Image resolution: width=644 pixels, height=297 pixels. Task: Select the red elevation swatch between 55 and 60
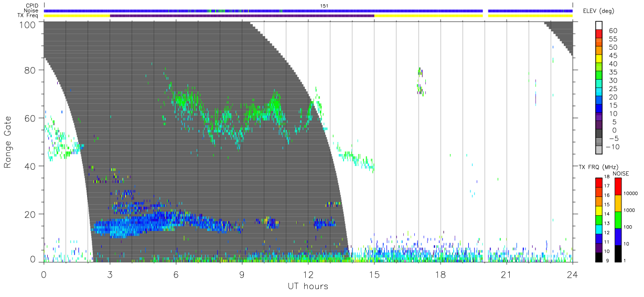(x=599, y=32)
